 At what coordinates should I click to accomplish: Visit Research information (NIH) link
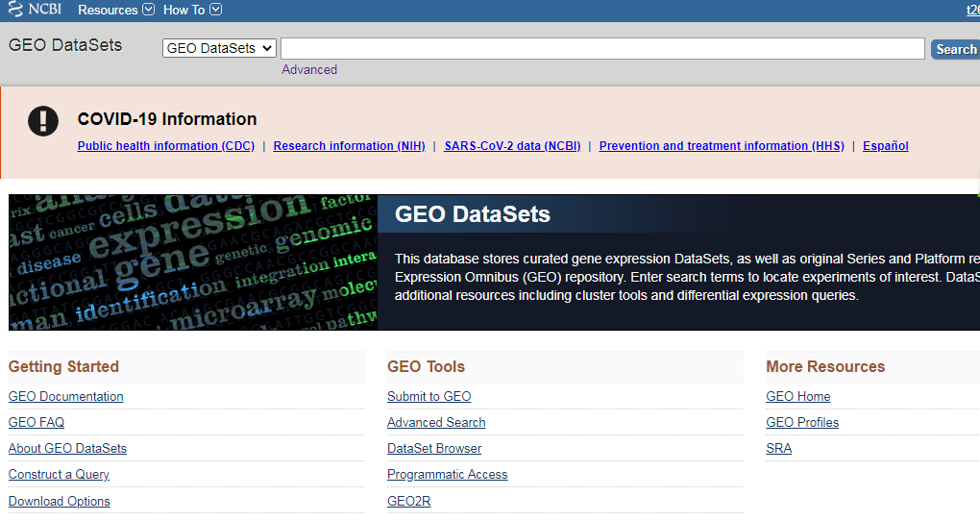(349, 146)
